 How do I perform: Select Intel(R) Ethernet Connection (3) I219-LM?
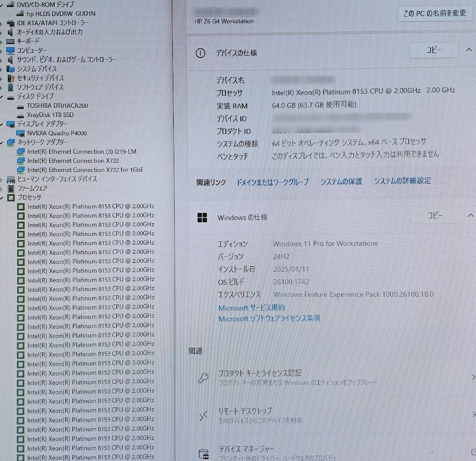click(82, 151)
